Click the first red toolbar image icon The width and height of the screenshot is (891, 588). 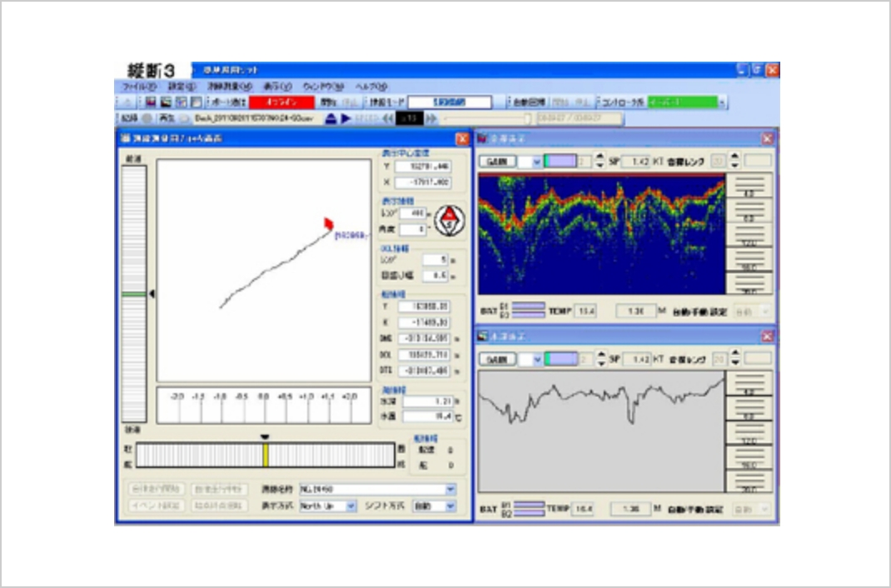tap(151, 102)
